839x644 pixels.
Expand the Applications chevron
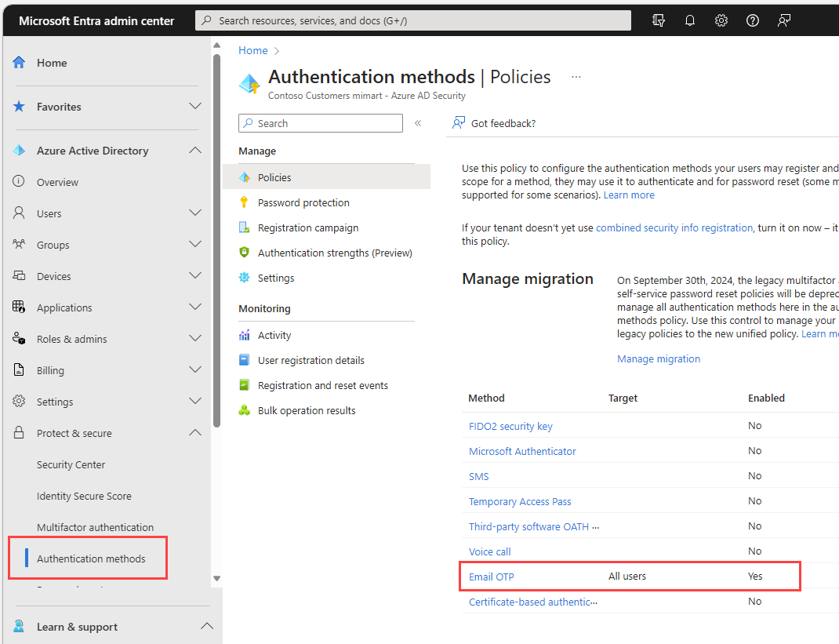195,307
